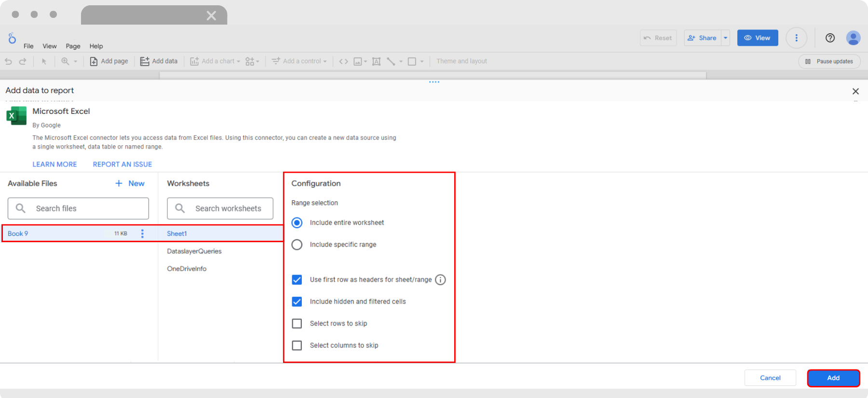Click the URL embed code icon
Screen dimensions: 868x398
tap(343, 61)
